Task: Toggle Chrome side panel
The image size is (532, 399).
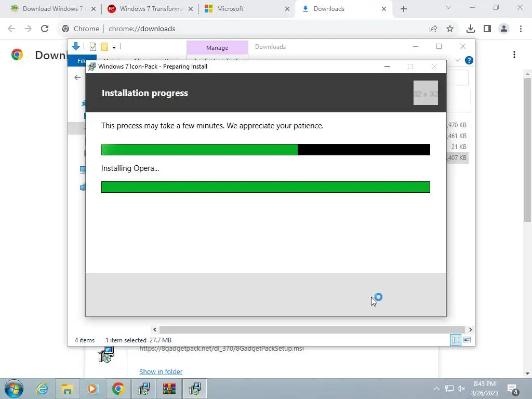Action: point(487,29)
